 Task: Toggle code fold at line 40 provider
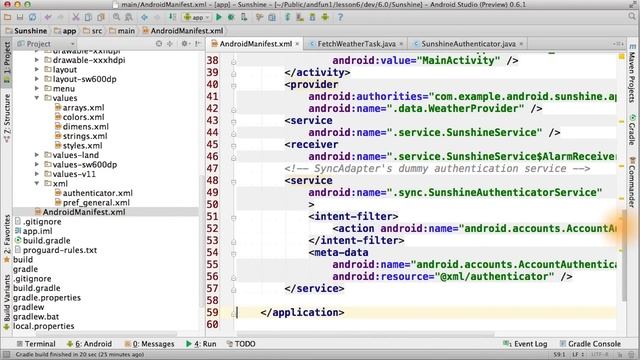point(233,85)
